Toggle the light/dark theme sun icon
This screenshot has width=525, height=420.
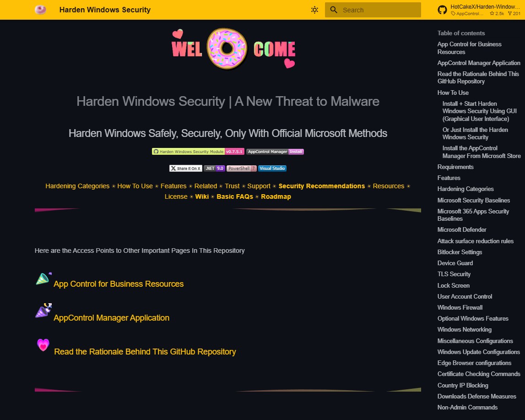tap(314, 10)
